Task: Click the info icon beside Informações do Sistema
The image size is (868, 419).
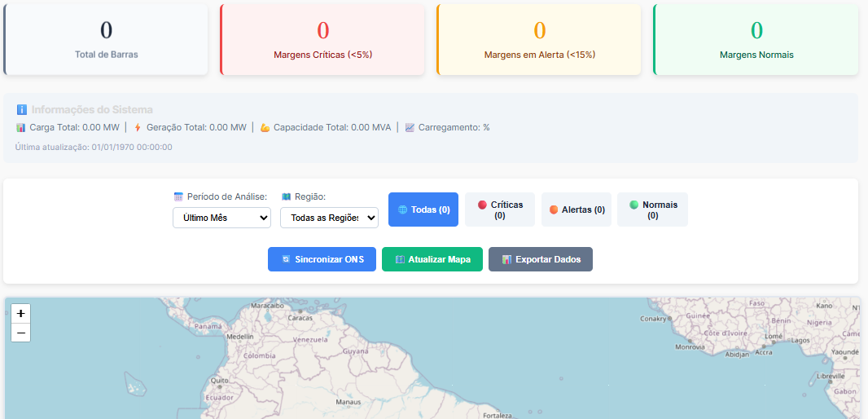Action: (22, 109)
